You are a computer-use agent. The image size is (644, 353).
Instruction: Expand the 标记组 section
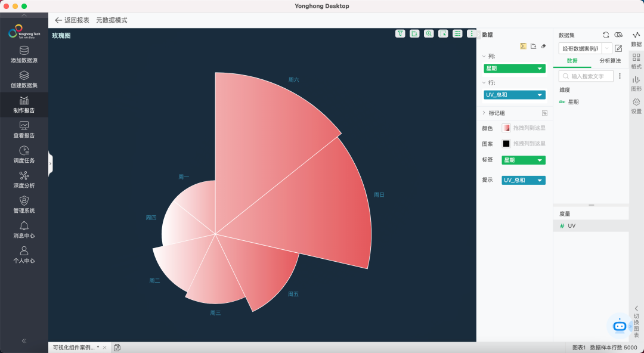tap(484, 113)
